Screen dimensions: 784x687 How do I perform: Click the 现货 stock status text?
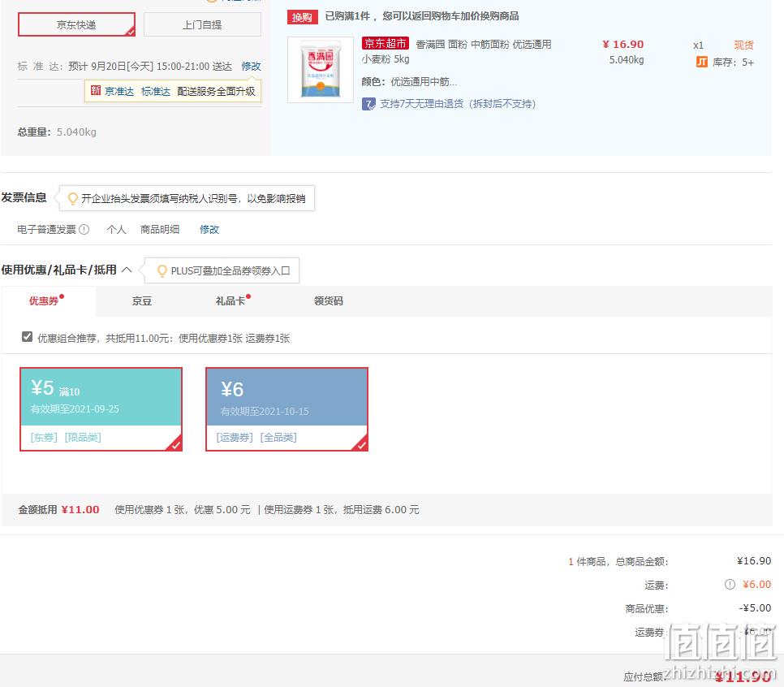coord(743,45)
